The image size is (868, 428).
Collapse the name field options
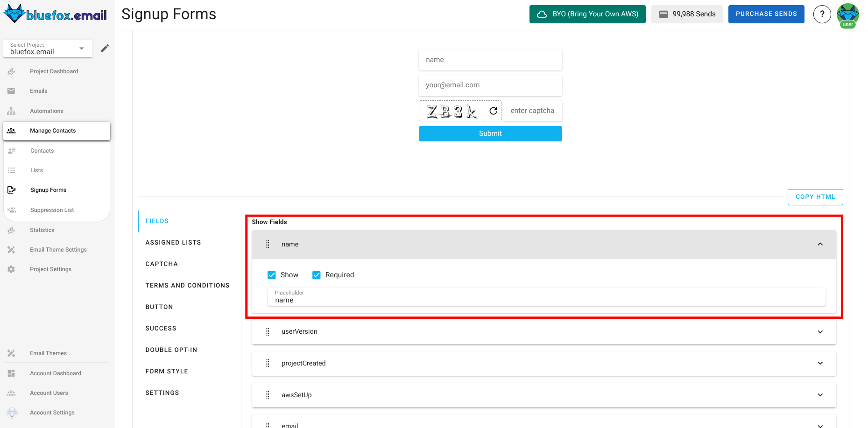click(820, 244)
